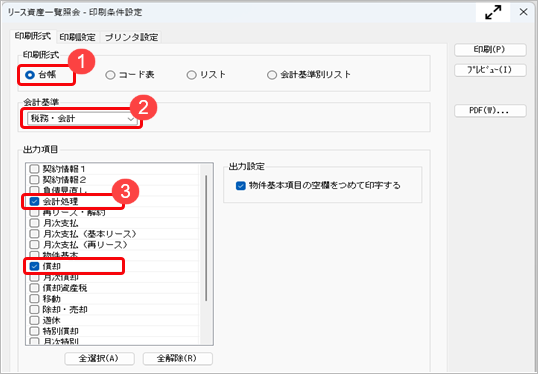Close the 印刷条件設定 dialog

523,12
